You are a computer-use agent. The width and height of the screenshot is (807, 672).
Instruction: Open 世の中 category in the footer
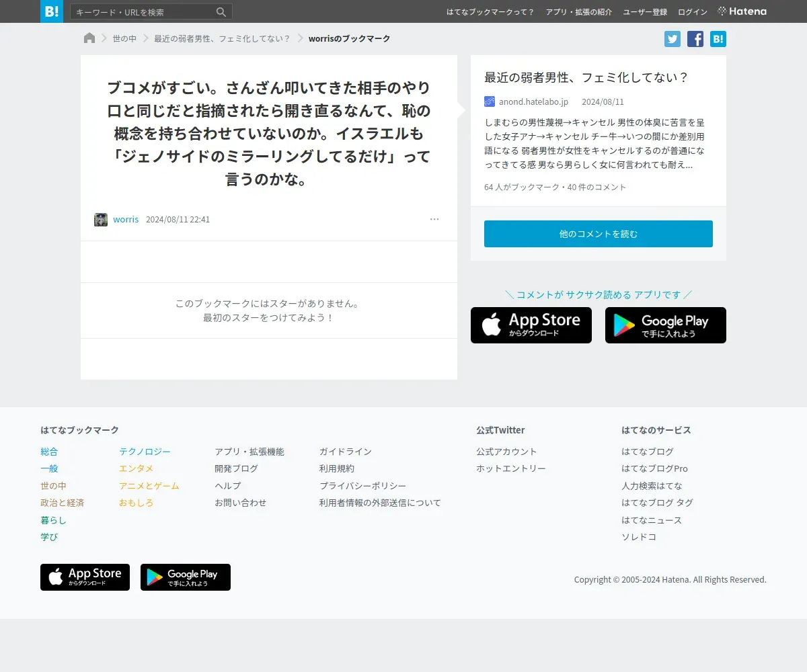pyautogui.click(x=53, y=486)
